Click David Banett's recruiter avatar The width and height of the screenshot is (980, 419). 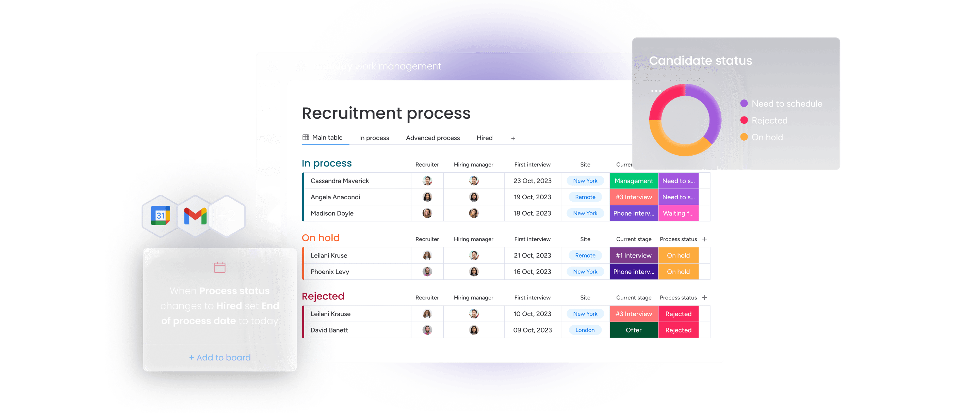(x=427, y=330)
